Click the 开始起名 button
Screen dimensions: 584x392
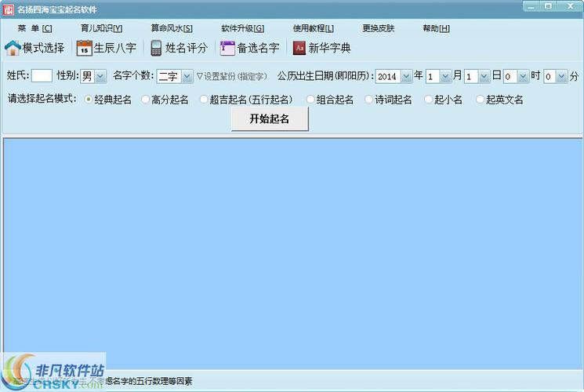point(270,119)
